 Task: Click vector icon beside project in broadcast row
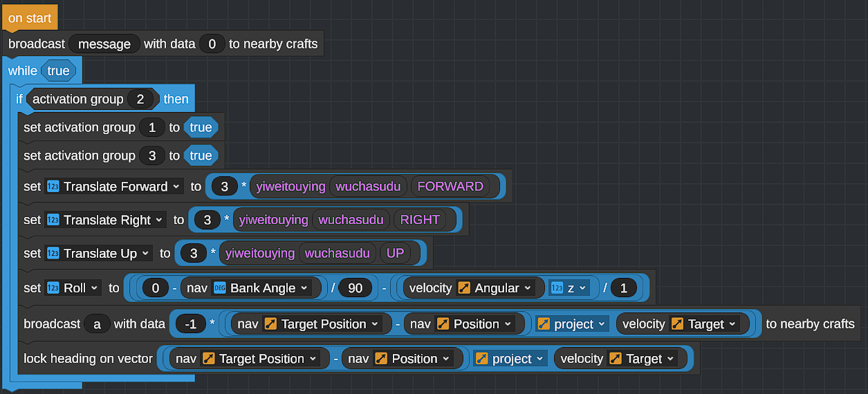tap(544, 324)
